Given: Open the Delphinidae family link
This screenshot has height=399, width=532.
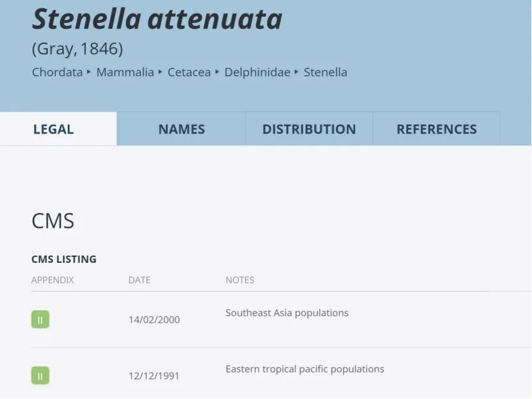Looking at the screenshot, I should coord(257,72).
